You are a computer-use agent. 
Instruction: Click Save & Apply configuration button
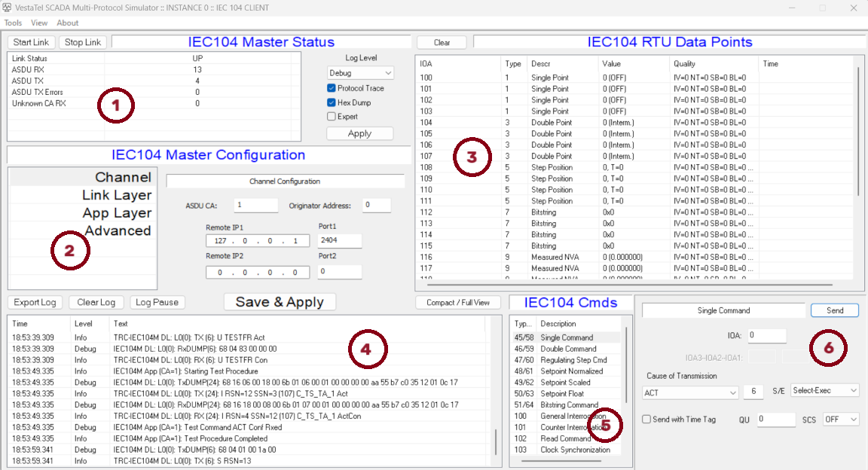click(x=280, y=302)
